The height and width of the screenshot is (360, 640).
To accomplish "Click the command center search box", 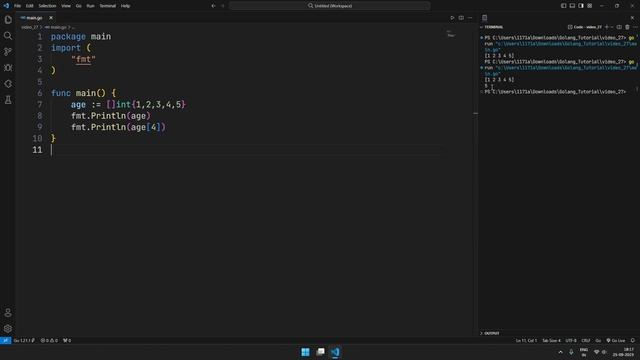I will (x=329, y=6).
